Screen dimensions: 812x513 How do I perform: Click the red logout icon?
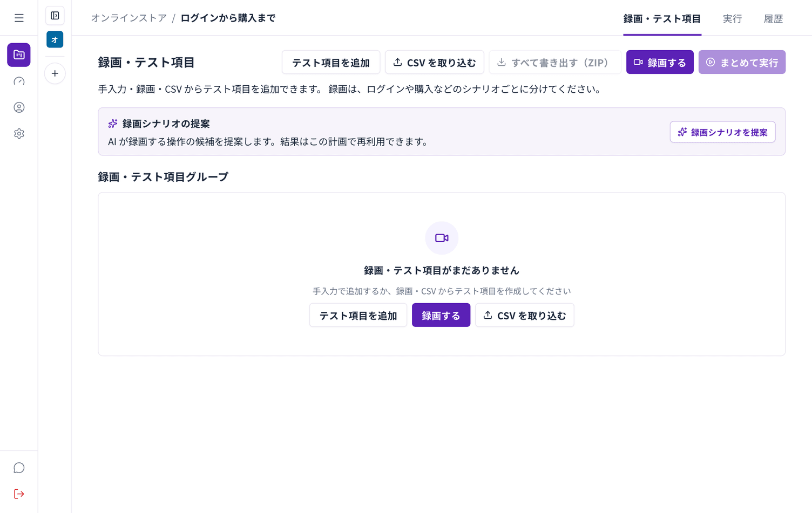19,494
